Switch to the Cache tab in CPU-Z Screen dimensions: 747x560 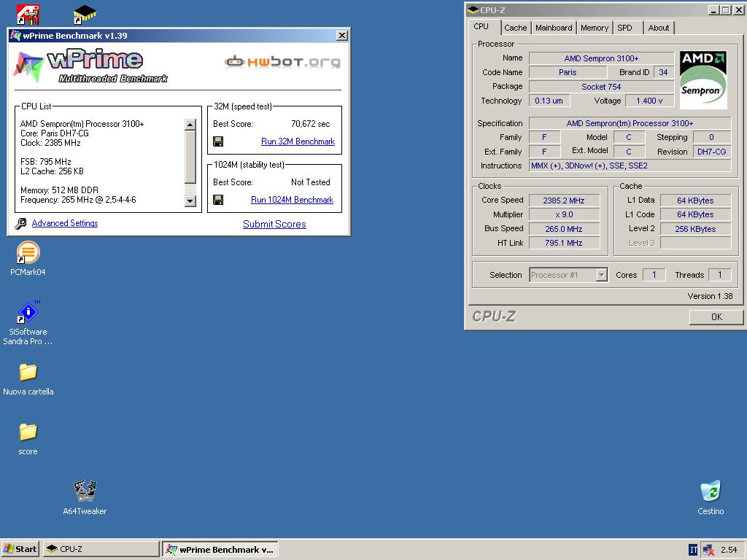pos(516,28)
